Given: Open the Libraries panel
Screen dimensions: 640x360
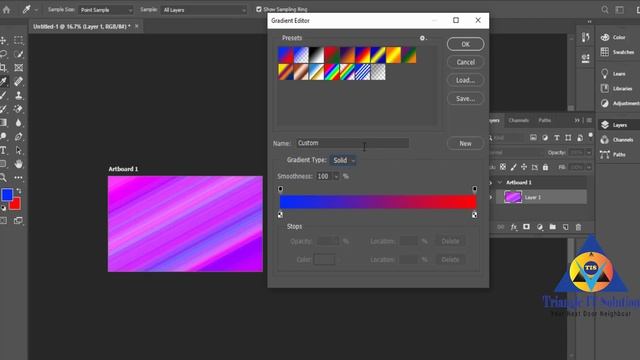Looking at the screenshot, I should point(616,89).
